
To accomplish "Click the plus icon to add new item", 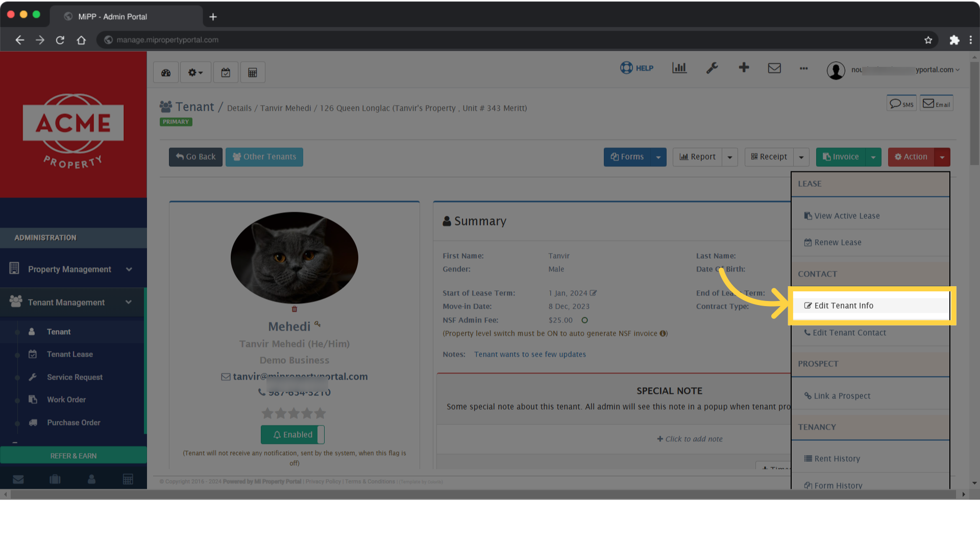I will (744, 67).
